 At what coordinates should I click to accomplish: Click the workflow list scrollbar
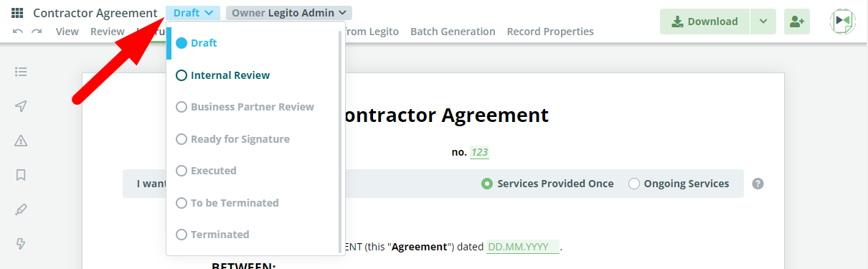pyautogui.click(x=340, y=140)
